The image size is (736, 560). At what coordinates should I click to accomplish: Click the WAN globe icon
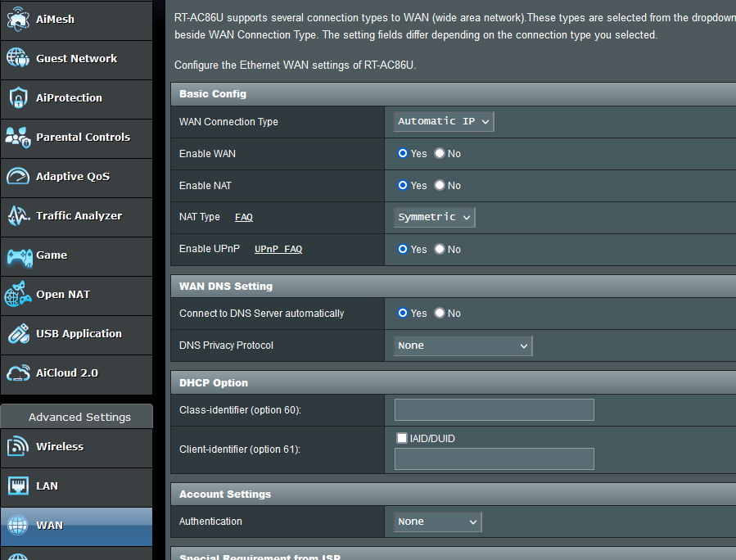point(18,526)
